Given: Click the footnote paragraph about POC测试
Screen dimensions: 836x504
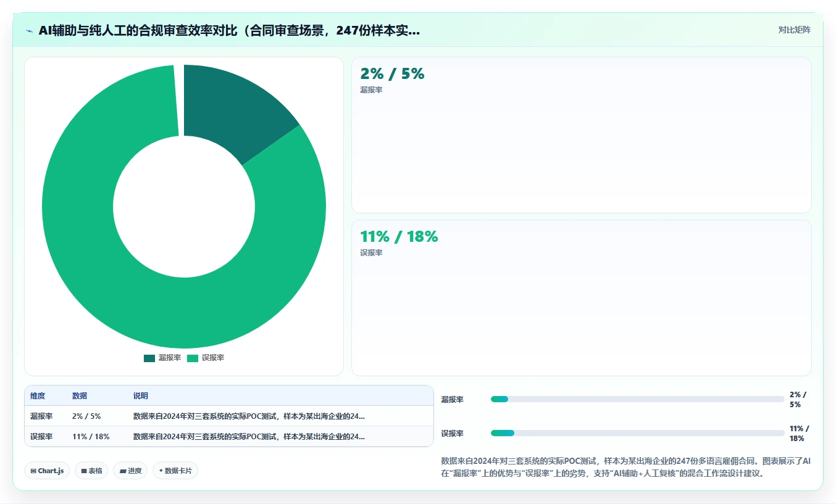Looking at the screenshot, I should tap(626, 468).
